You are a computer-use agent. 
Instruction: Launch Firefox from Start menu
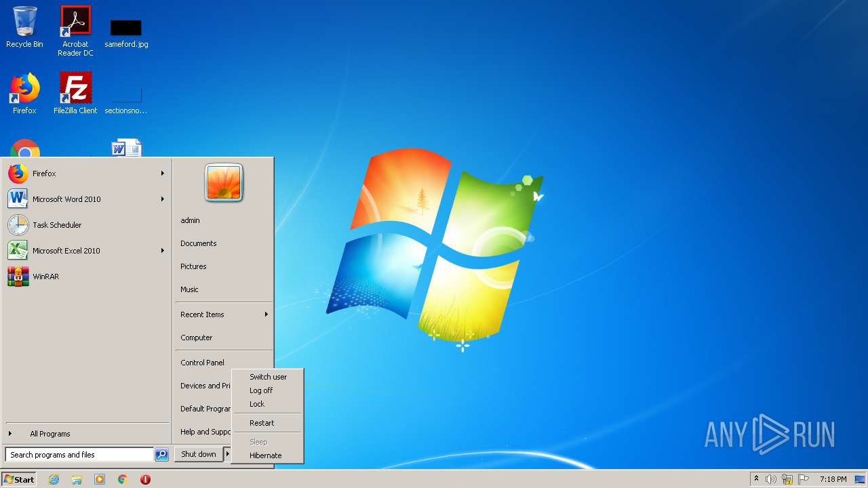point(86,174)
